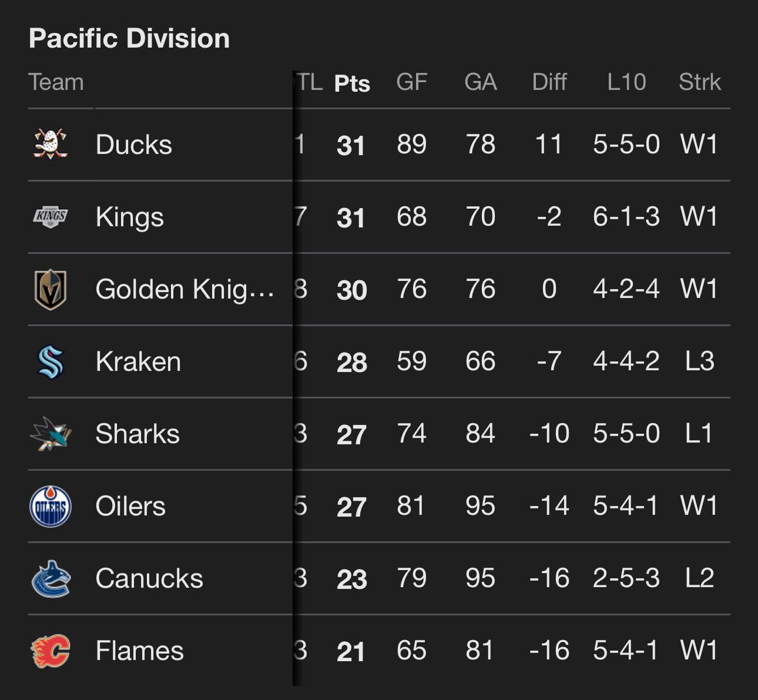Image resolution: width=758 pixels, height=700 pixels.
Task: Click the Kings team logo
Action: (x=51, y=217)
